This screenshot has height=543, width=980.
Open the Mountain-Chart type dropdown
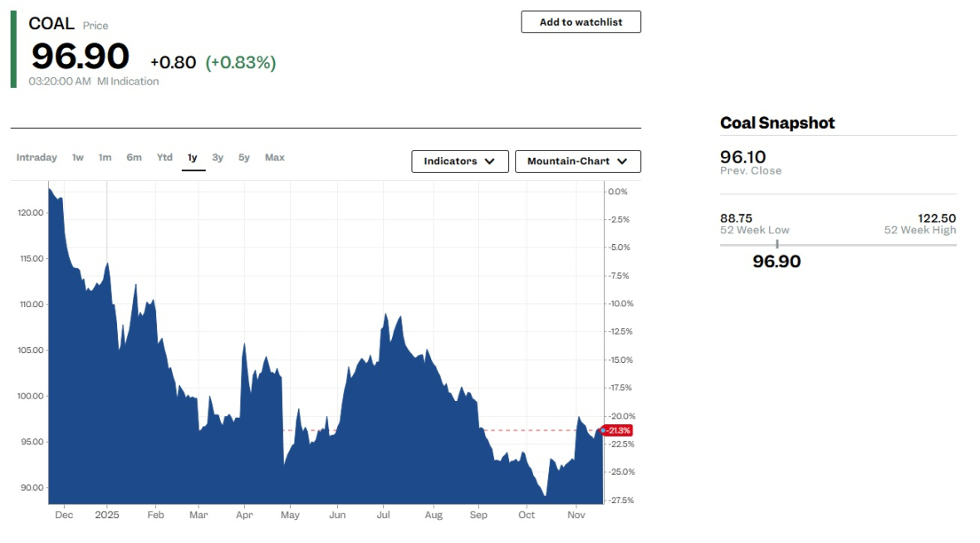click(x=577, y=161)
